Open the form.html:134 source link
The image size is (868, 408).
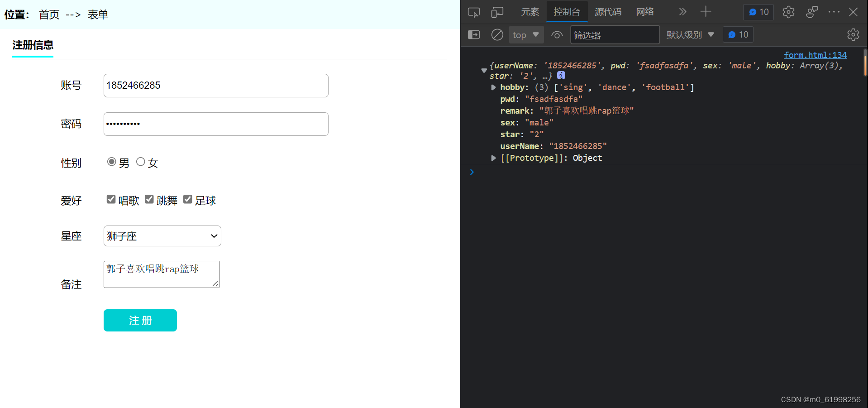(x=815, y=55)
